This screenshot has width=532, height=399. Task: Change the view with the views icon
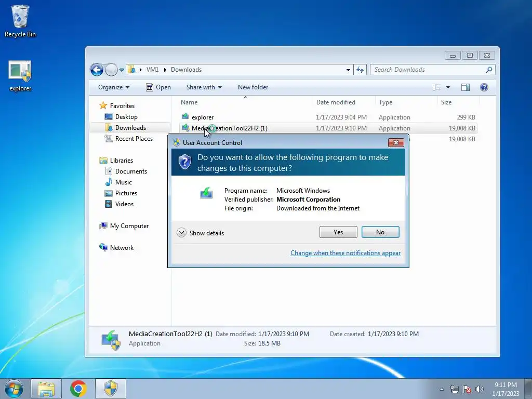436,87
